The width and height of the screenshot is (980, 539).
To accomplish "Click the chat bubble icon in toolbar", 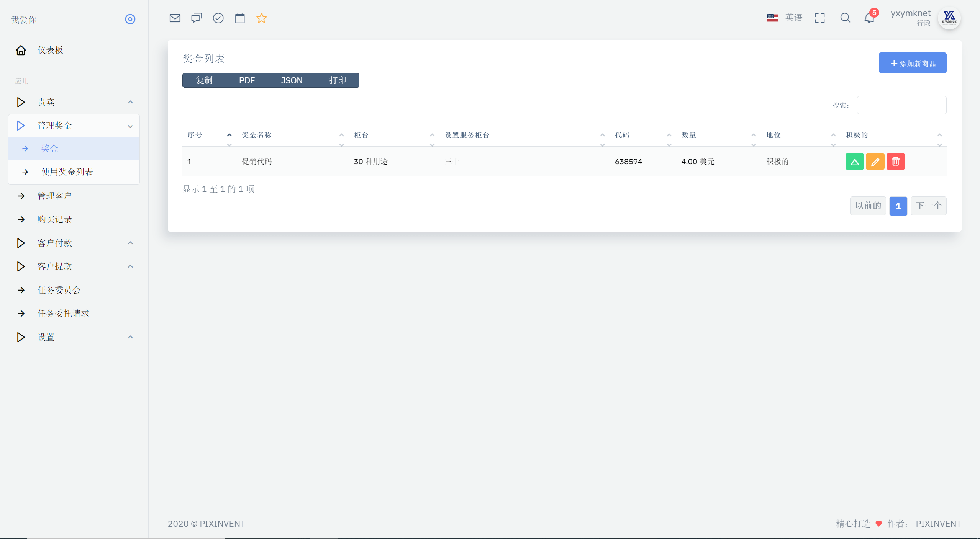I will 197,18.
